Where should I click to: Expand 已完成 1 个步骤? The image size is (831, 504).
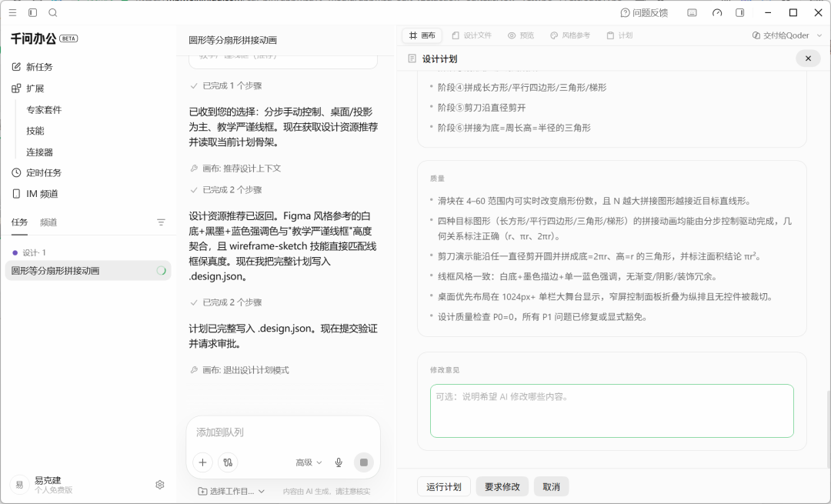coord(226,86)
